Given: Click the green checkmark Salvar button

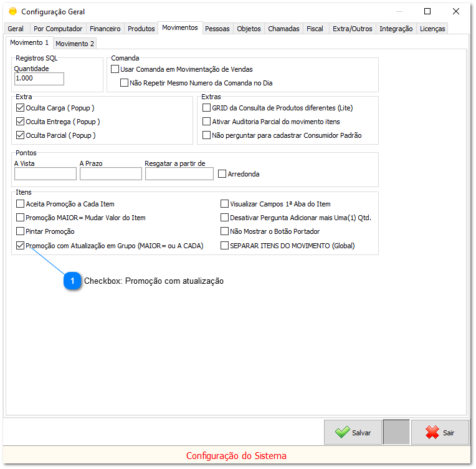Looking at the screenshot, I should (353, 432).
